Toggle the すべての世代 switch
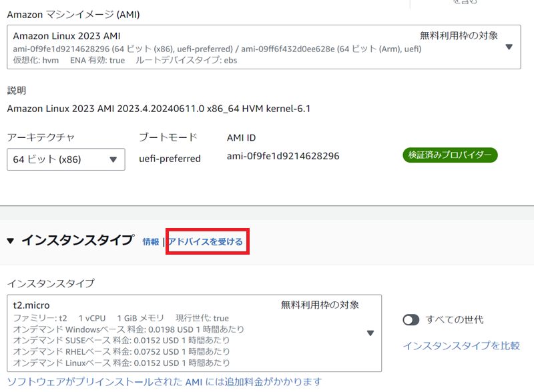 (411, 320)
